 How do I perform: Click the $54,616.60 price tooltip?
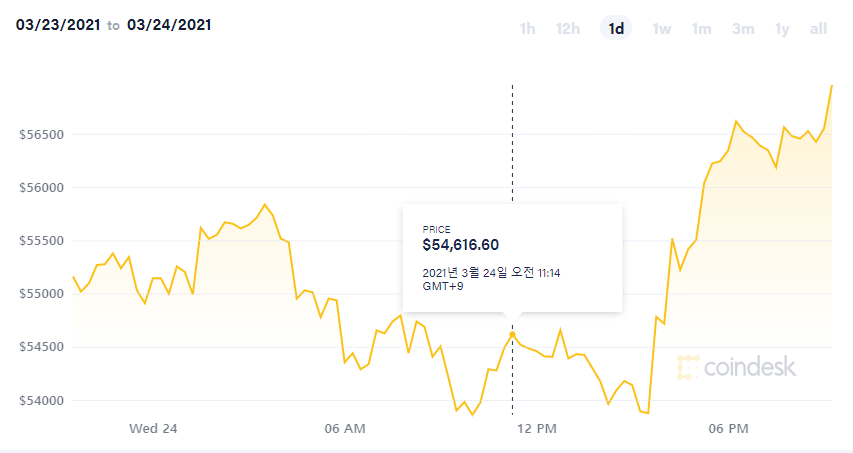[512, 257]
